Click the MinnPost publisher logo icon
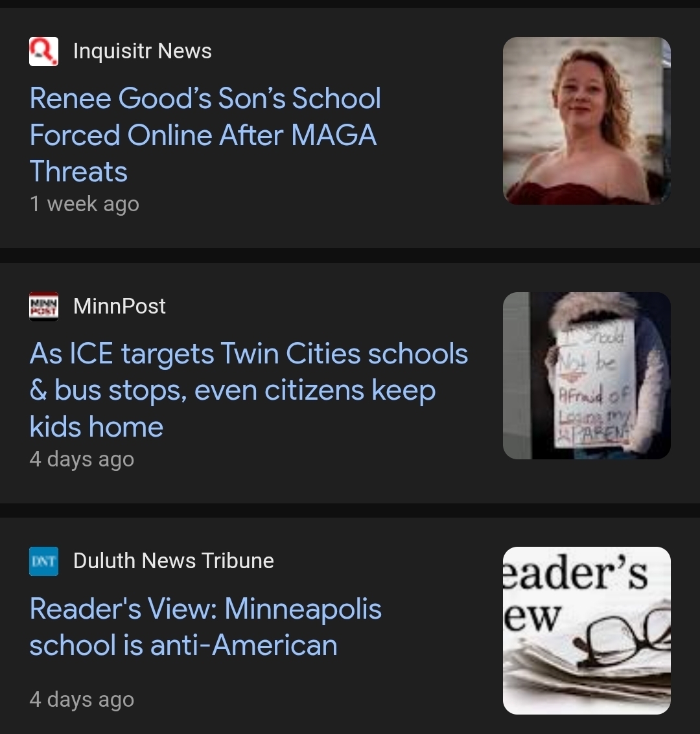Screen dimensions: 700x734 (x=44, y=306)
